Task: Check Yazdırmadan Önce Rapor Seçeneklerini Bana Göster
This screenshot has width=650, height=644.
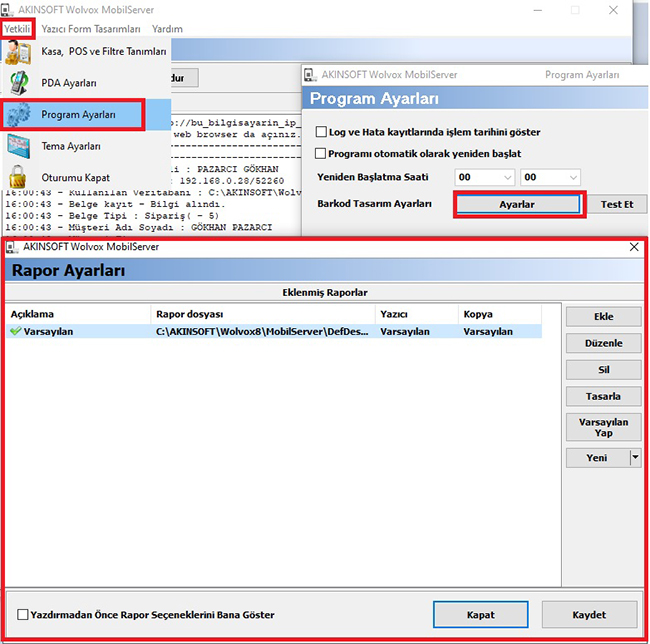Action: (x=23, y=615)
